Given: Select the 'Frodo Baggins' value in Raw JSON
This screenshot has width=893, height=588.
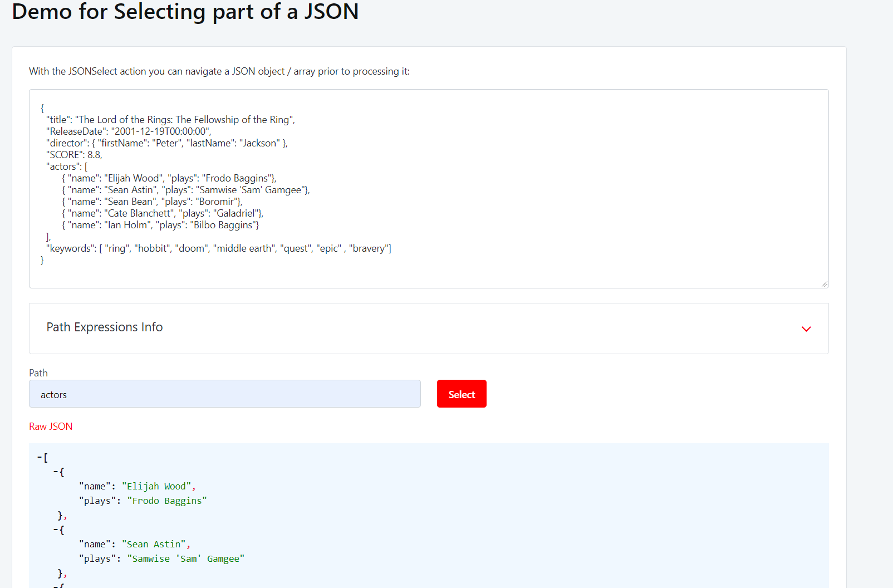Looking at the screenshot, I should [167, 501].
